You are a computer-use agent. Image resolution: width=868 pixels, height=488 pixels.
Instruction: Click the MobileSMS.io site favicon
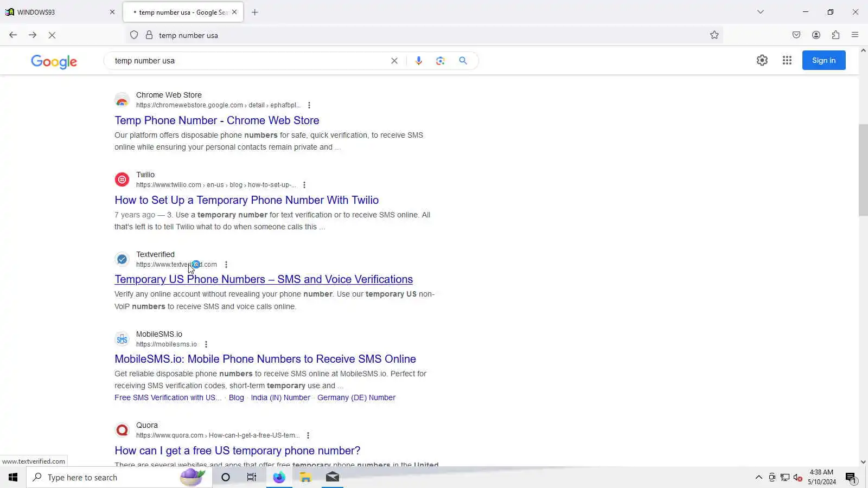click(x=122, y=339)
